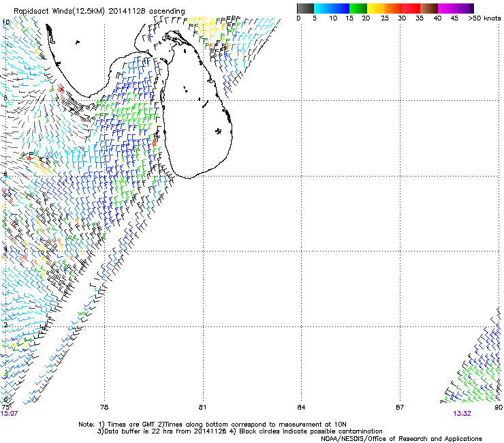Click the red 30-35 knots legend band
Screen dimensions: 504x443
(411, 8)
